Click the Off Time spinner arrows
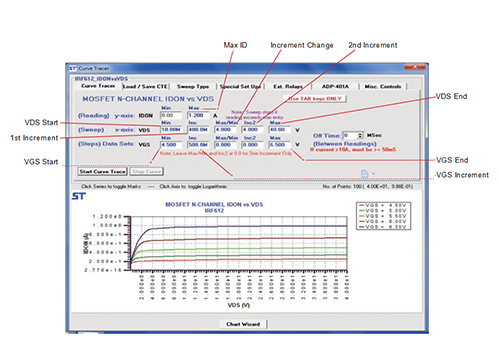The width and height of the screenshot is (500, 361). 360,135
